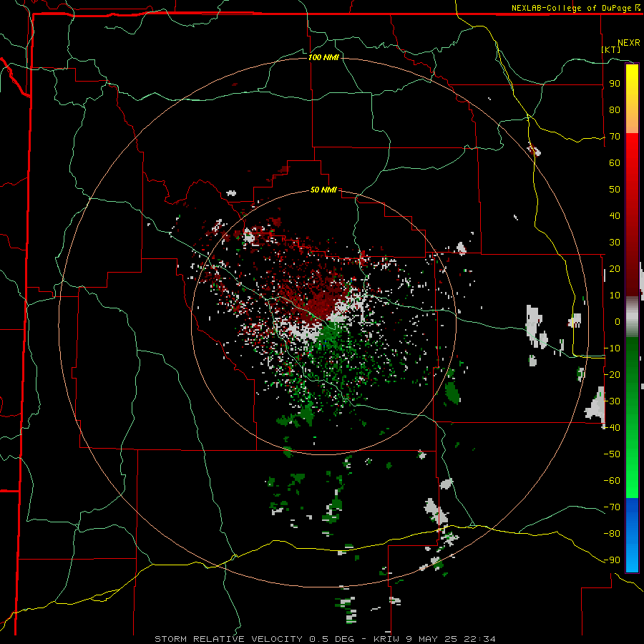This screenshot has height=644, width=644.
Task: Click the -60 value on velocity scale
Action: coord(612,481)
